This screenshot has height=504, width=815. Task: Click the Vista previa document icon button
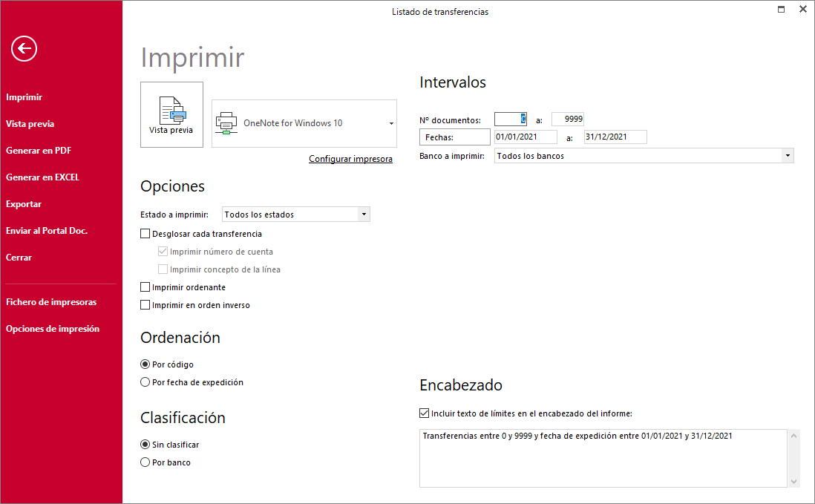(171, 115)
